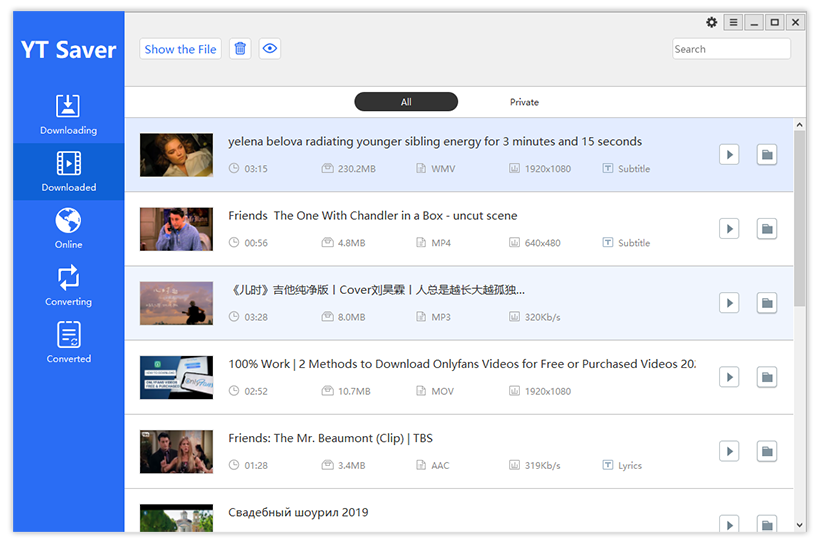820x543 pixels.
Task: Click the Show the File button
Action: (x=180, y=49)
